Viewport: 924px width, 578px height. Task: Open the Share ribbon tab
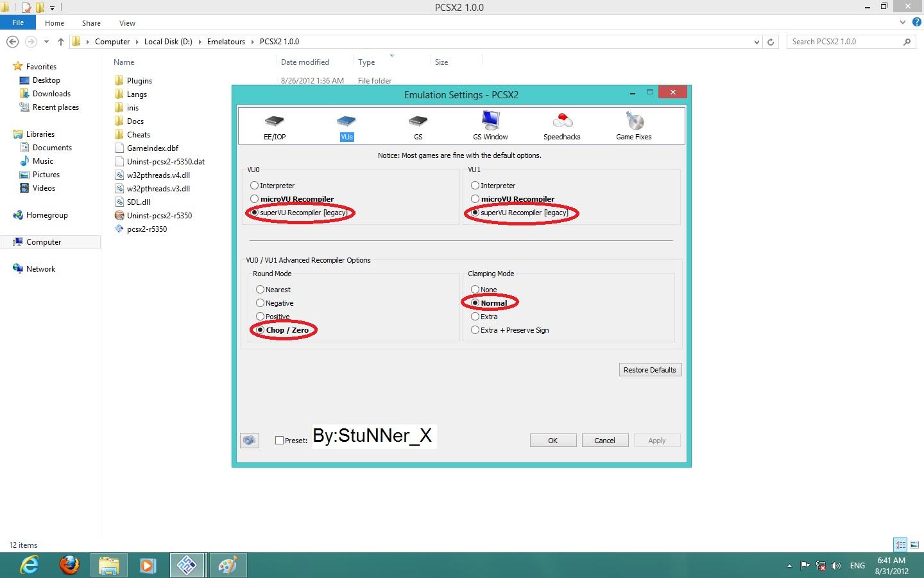(91, 22)
